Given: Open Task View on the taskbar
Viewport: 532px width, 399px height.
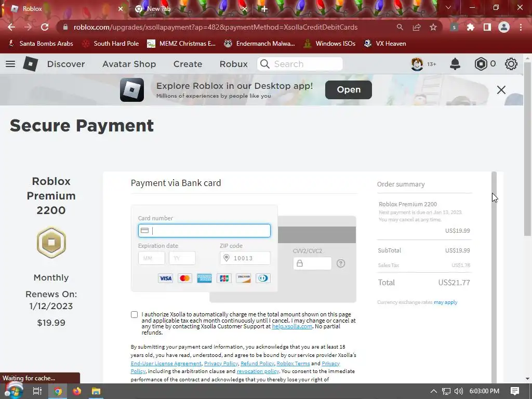Looking at the screenshot, I should 37,391.
